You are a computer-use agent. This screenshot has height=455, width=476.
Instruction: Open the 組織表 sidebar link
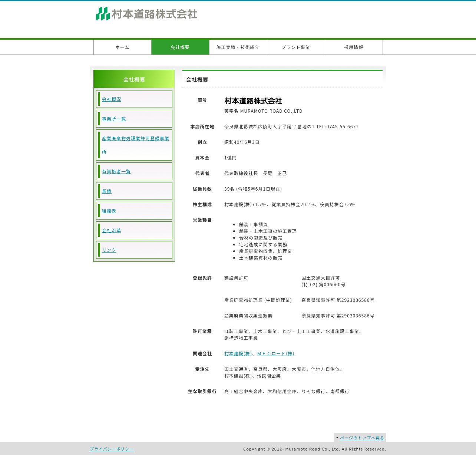click(x=109, y=211)
